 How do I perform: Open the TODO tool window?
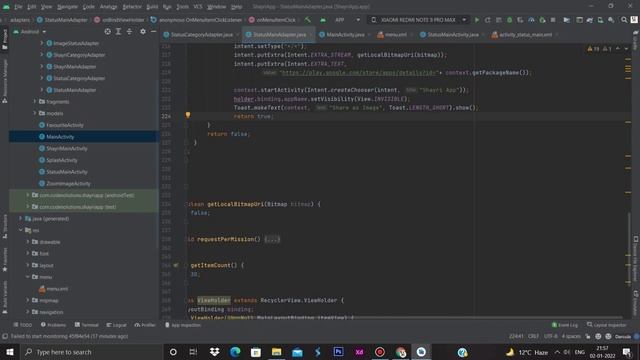click(x=22, y=325)
